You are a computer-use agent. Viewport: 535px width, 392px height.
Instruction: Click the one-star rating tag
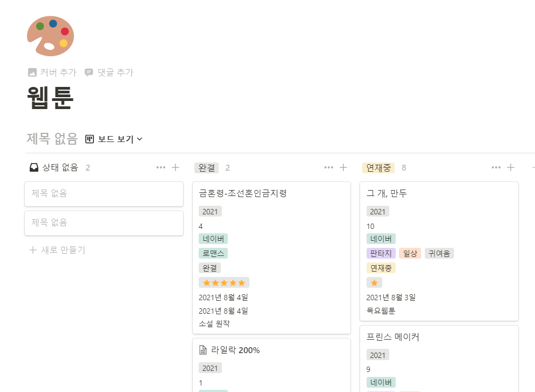pos(374,283)
